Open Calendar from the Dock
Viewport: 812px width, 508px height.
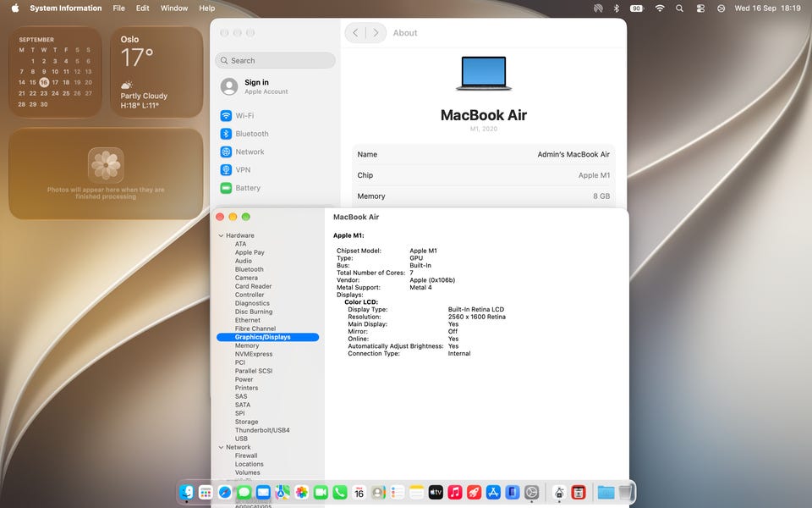pos(359,492)
